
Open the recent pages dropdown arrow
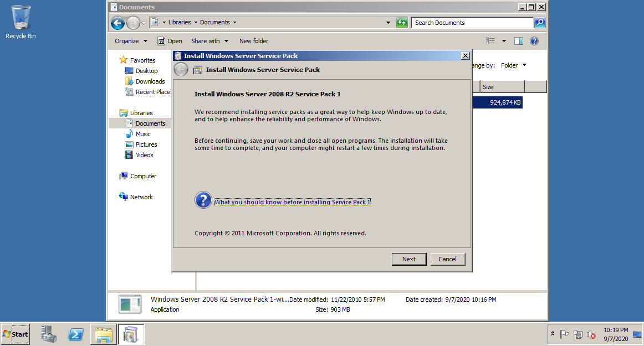[x=144, y=23]
